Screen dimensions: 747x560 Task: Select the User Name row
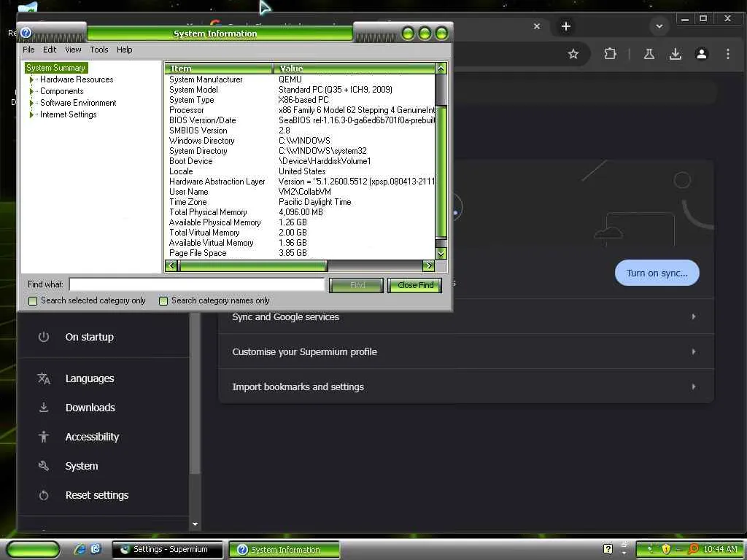[x=300, y=192]
